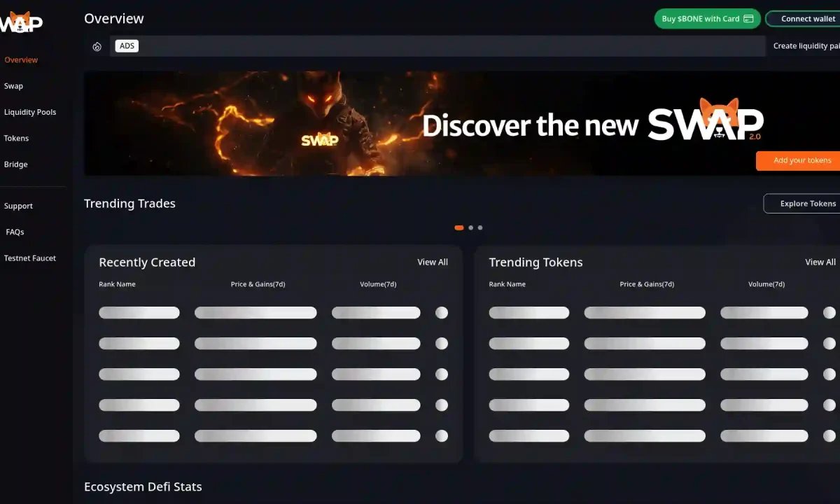Screen dimensions: 840x504
Task: Switch to the third carousel slide dot
Action: point(480,227)
